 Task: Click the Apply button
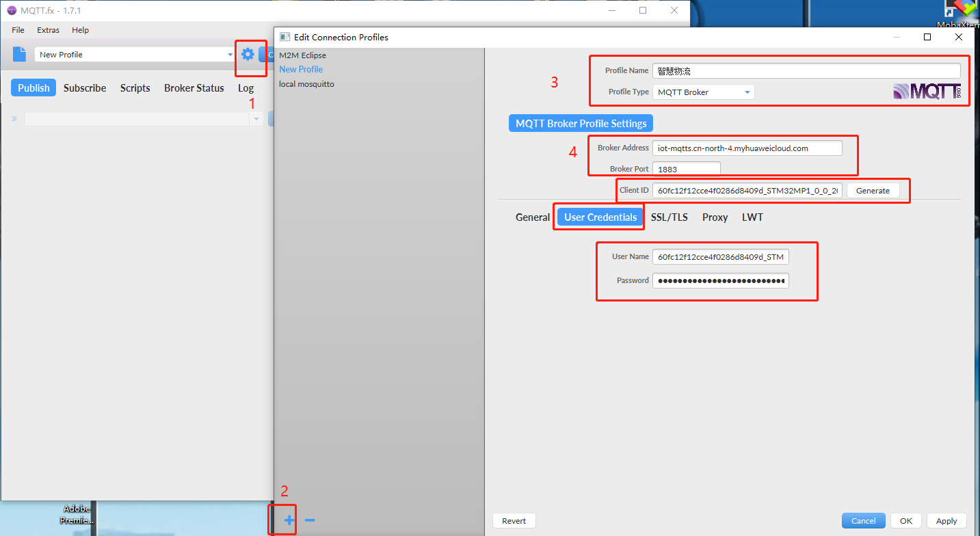click(946, 521)
